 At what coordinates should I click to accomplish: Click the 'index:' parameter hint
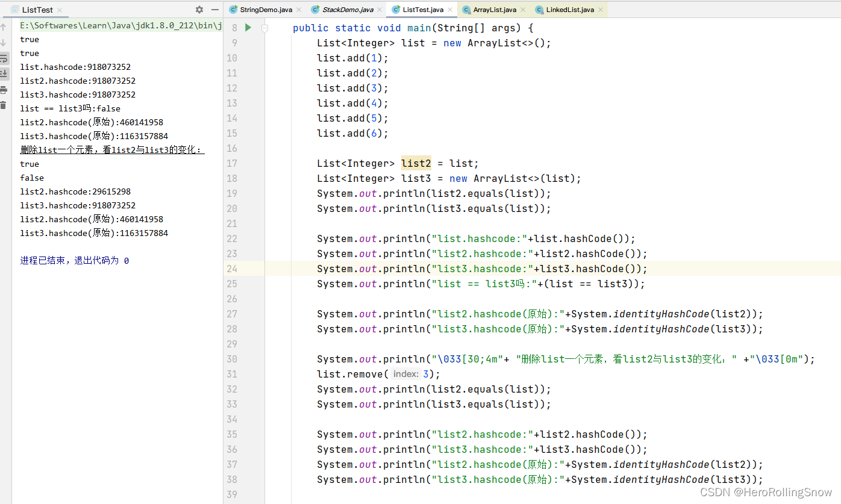click(406, 375)
